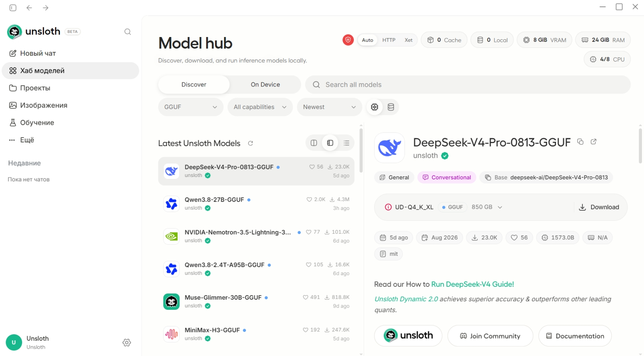This screenshot has height=356, width=644.
Task: Open the All capabilities filter dropdown
Action: 260,107
